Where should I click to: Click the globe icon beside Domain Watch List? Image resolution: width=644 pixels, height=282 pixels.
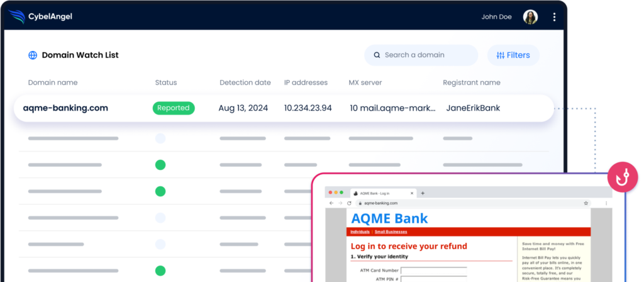tap(33, 55)
